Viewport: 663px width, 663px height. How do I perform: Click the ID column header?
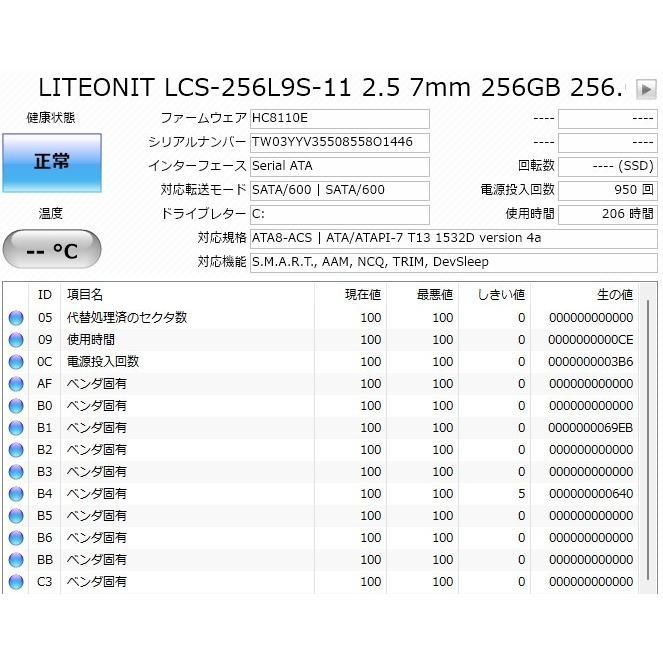pyautogui.click(x=44, y=295)
